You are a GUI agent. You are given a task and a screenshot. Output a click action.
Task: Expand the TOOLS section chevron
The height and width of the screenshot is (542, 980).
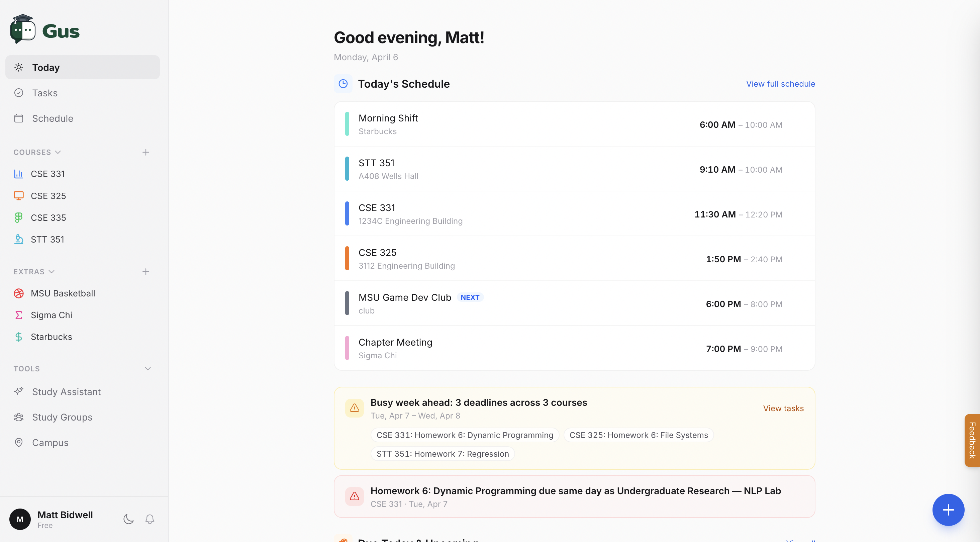click(x=148, y=368)
